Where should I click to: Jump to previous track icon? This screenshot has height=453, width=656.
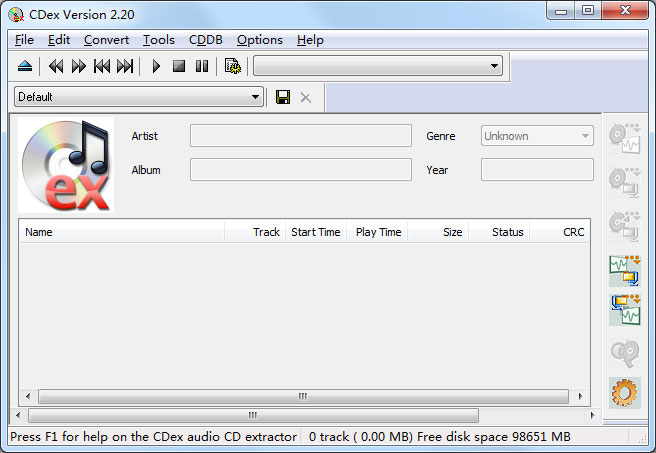pos(102,66)
